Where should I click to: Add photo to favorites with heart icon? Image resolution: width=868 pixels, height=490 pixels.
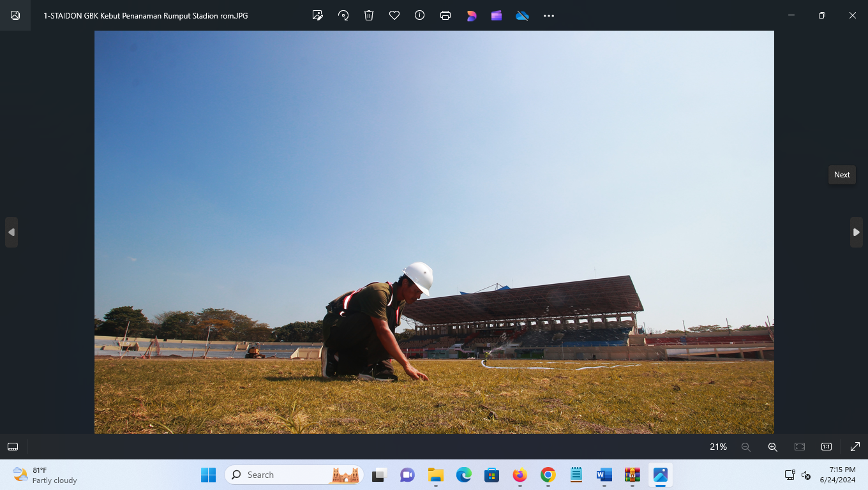(x=394, y=15)
